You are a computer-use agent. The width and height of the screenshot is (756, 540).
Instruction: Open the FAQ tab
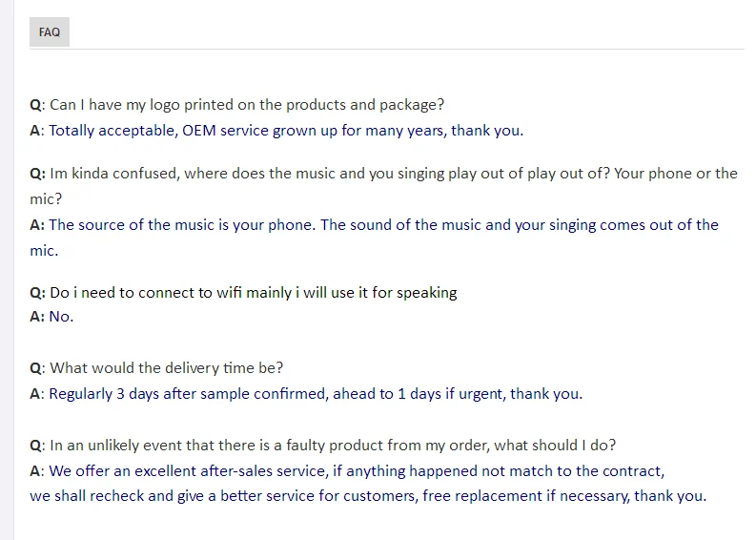click(50, 31)
